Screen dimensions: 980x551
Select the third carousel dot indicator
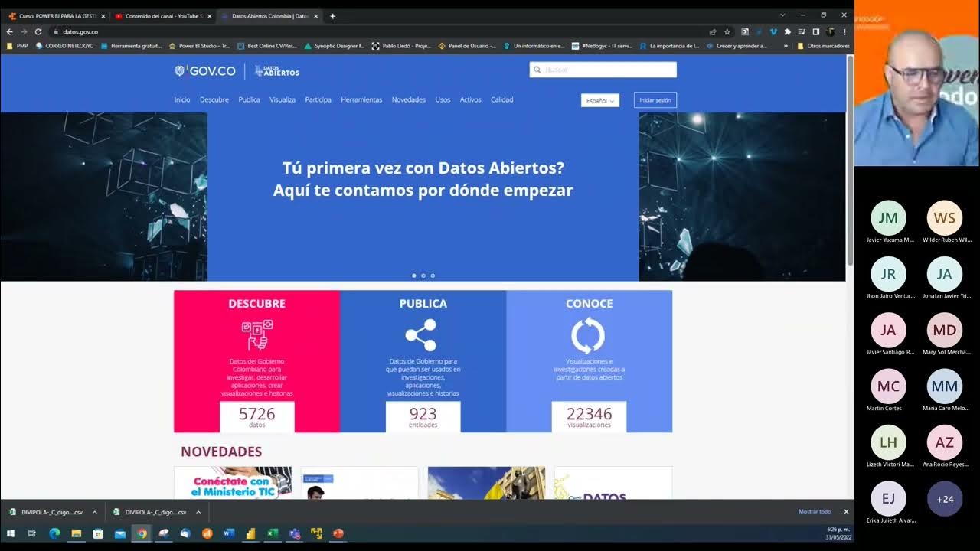point(433,275)
